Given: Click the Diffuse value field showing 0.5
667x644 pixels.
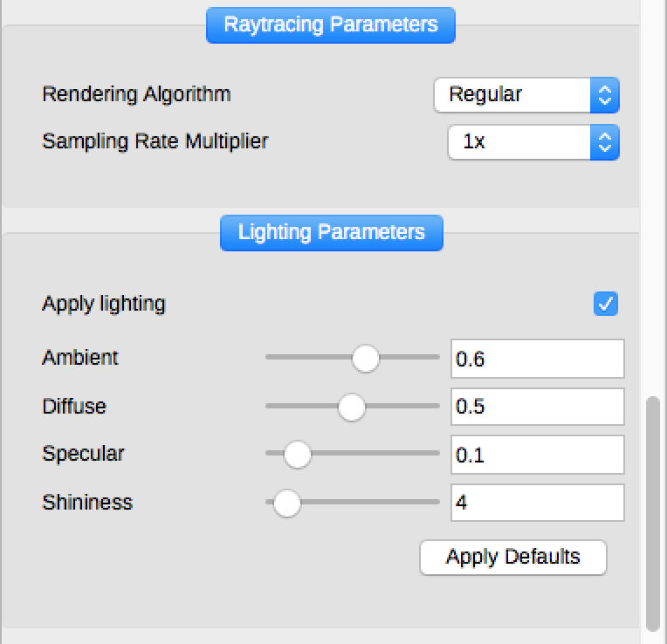Looking at the screenshot, I should pyautogui.click(x=537, y=407).
